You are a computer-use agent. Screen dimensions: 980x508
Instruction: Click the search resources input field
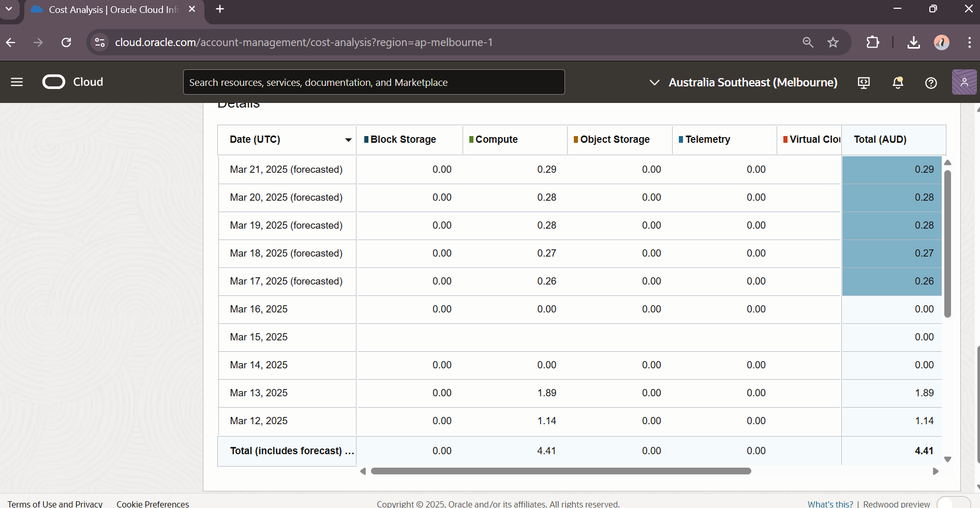coord(374,83)
